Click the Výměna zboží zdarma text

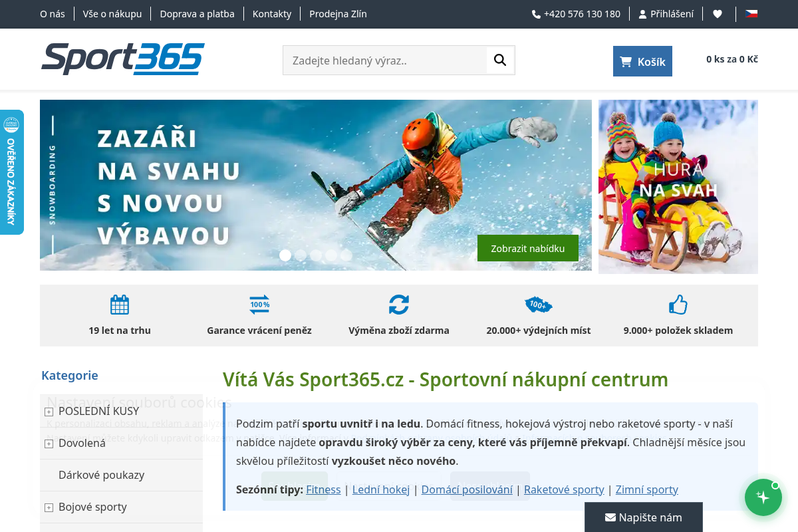pos(399,331)
